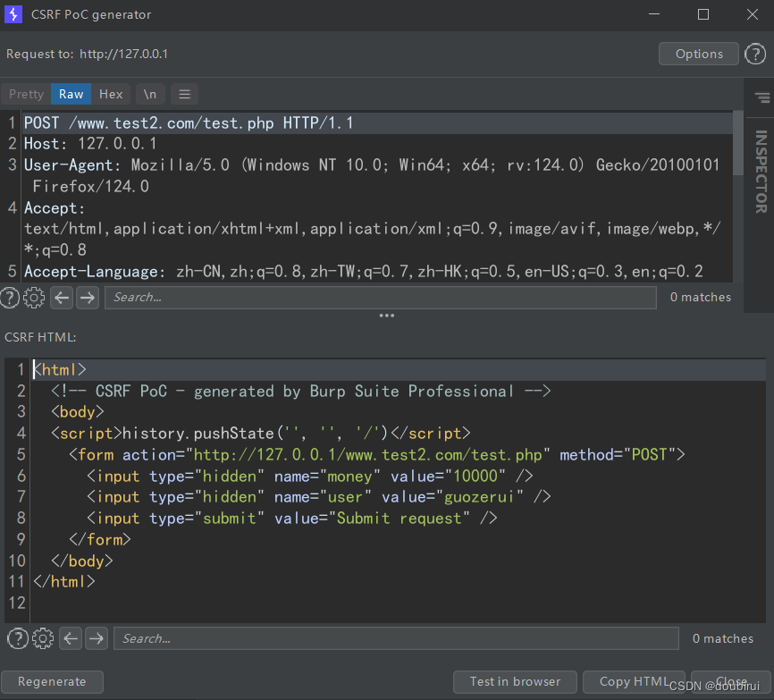
Task: Click Copy HTML button
Action: 634,682
